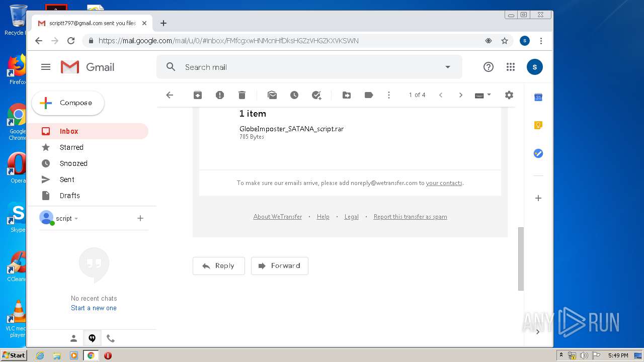Open WeTransfer Legal link
Image resolution: width=644 pixels, height=362 pixels.
click(x=351, y=217)
